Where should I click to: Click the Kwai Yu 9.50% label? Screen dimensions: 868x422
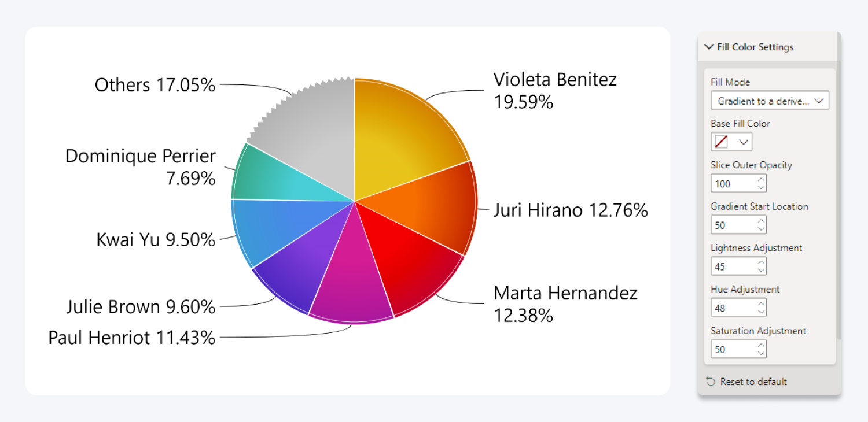point(156,239)
